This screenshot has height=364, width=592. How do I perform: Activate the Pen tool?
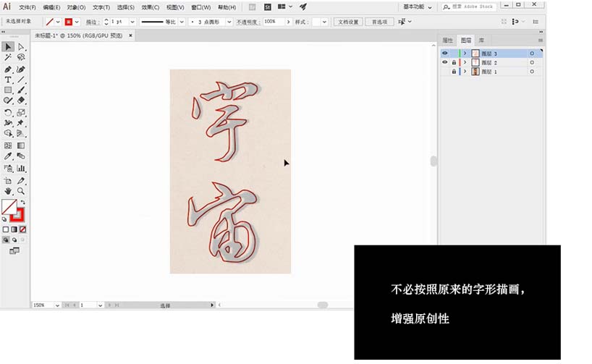(8, 69)
